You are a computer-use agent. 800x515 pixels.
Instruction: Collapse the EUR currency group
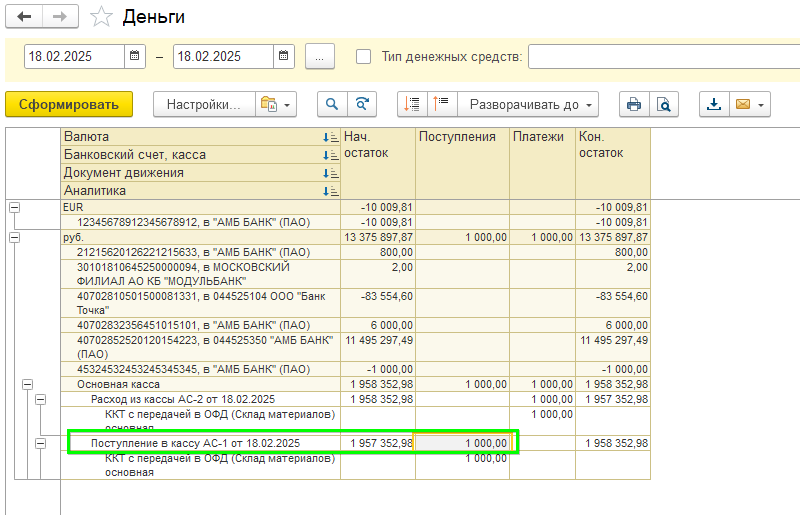(x=14, y=207)
